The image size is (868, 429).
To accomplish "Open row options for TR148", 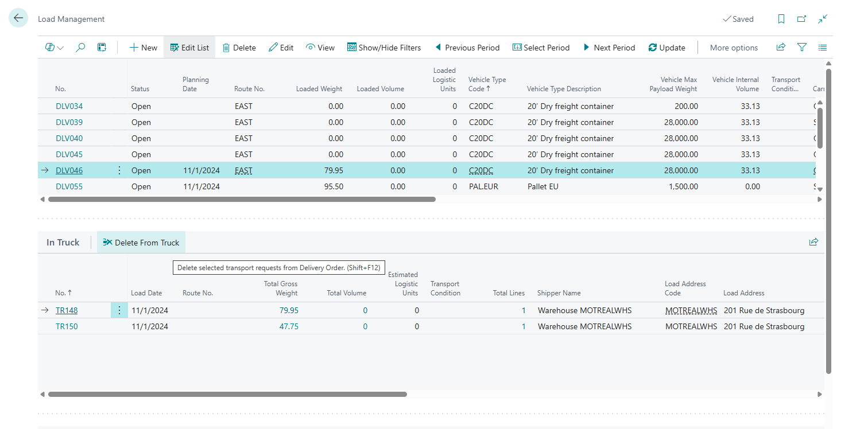I will click(119, 310).
